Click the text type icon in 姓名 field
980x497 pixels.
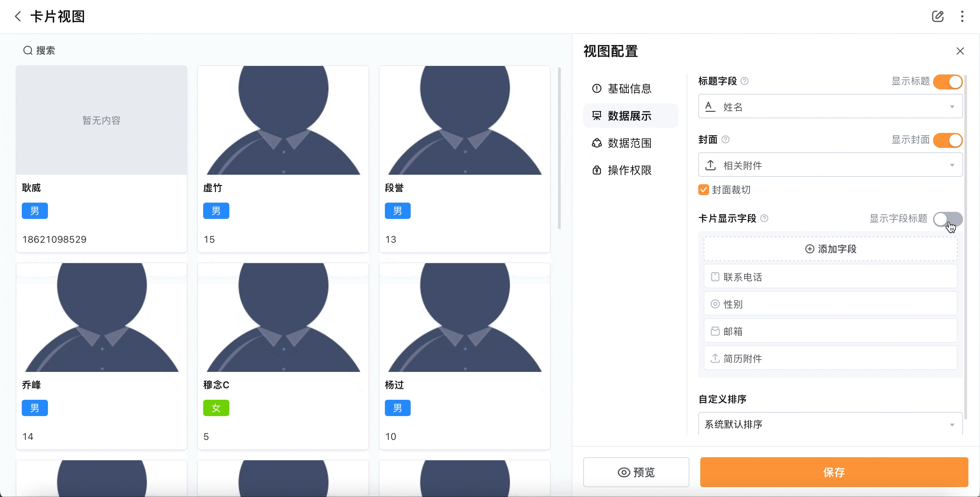[710, 107]
